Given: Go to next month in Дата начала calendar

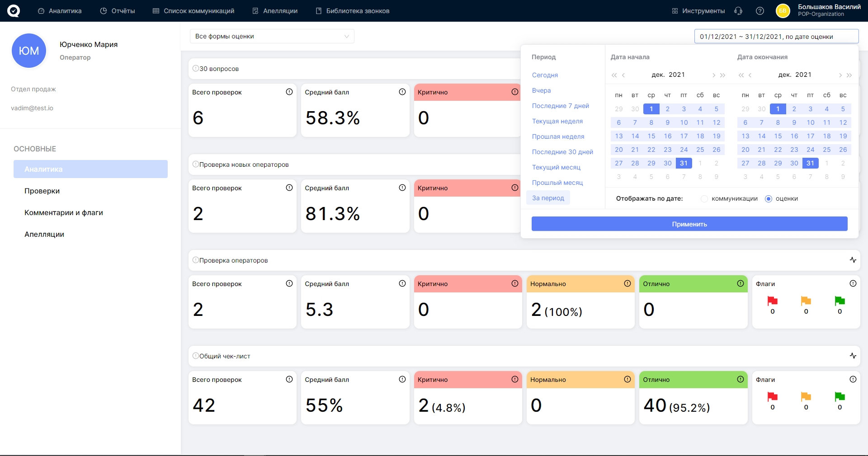Looking at the screenshot, I should tap(713, 75).
